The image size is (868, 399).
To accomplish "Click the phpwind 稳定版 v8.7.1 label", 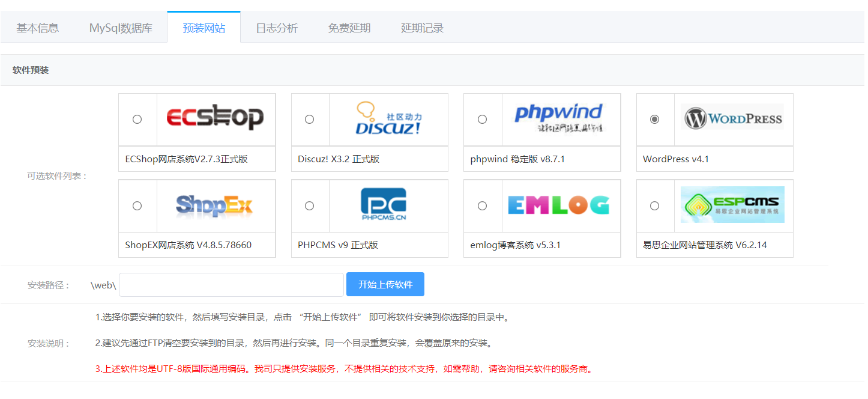I will pos(517,159).
